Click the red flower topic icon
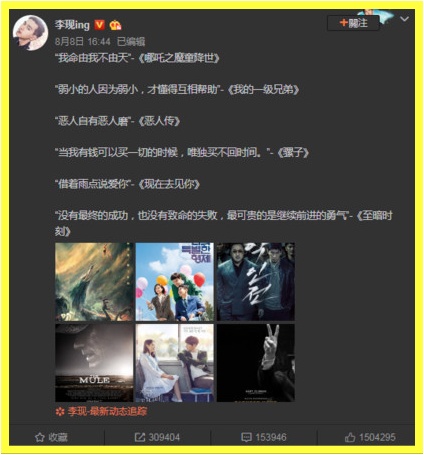Image resolution: width=424 pixels, height=455 pixels. tap(60, 412)
